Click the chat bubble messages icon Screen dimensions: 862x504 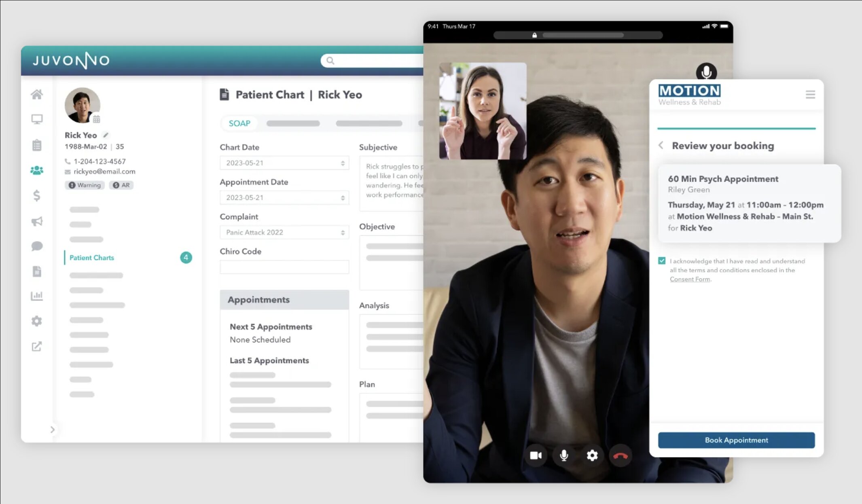37,246
